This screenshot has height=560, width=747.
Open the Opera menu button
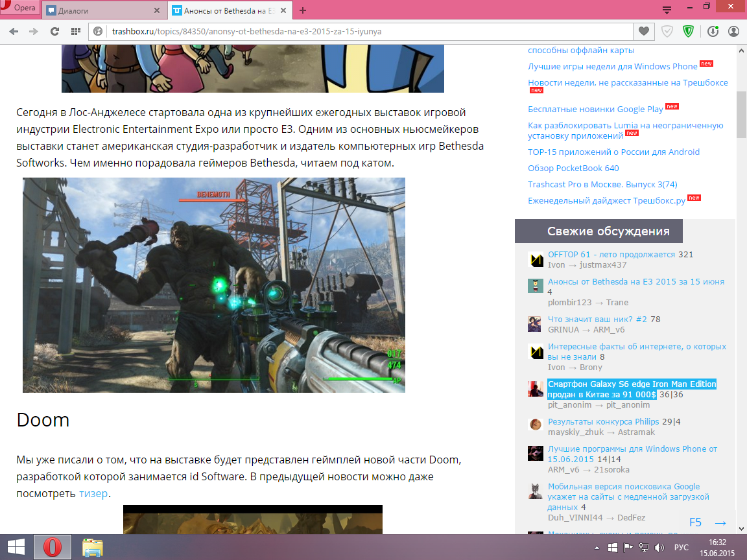tap(19, 8)
